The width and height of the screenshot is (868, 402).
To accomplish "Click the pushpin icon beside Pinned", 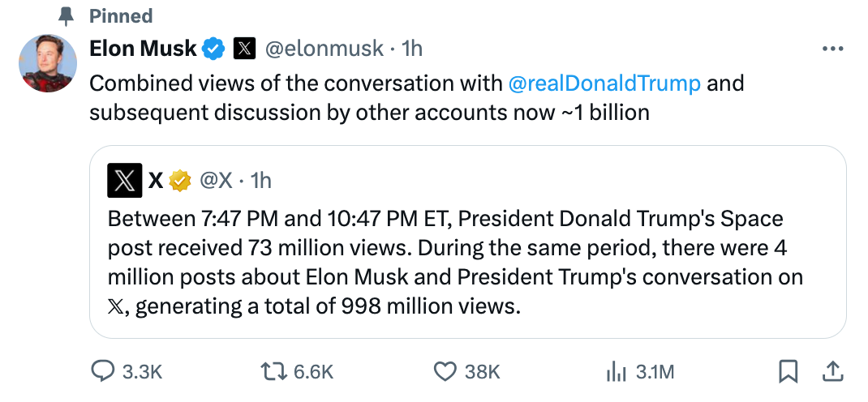I will 67,16.
